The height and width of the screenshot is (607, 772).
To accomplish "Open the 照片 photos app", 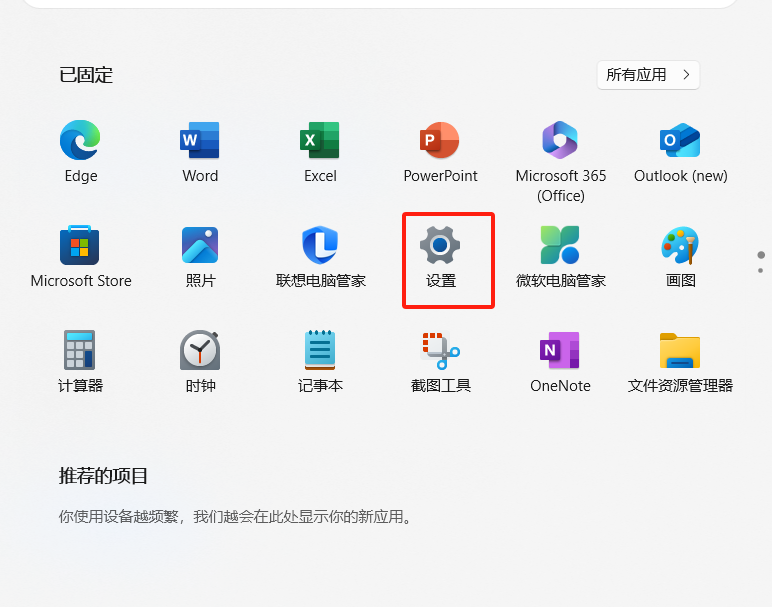I will pyautogui.click(x=200, y=257).
